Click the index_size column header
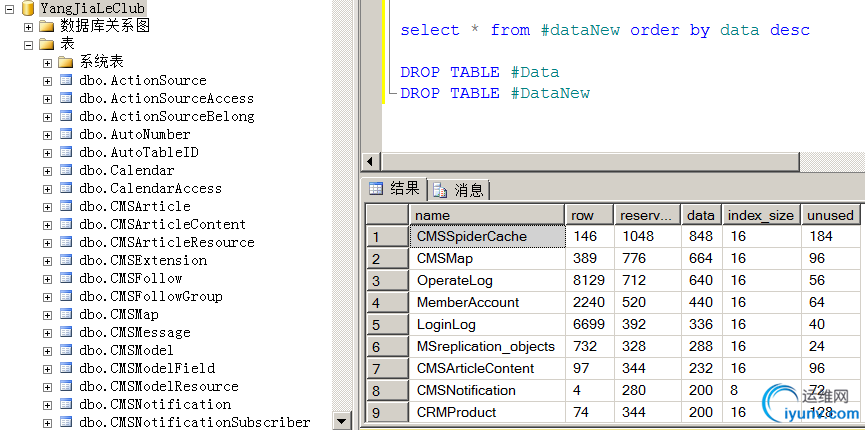Image resolution: width=865 pixels, height=430 pixels. click(x=760, y=215)
